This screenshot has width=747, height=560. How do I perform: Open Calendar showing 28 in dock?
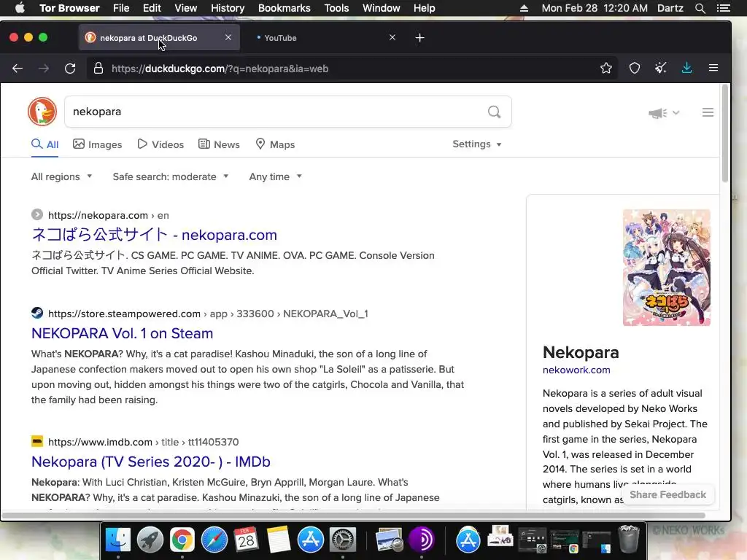[x=247, y=540]
